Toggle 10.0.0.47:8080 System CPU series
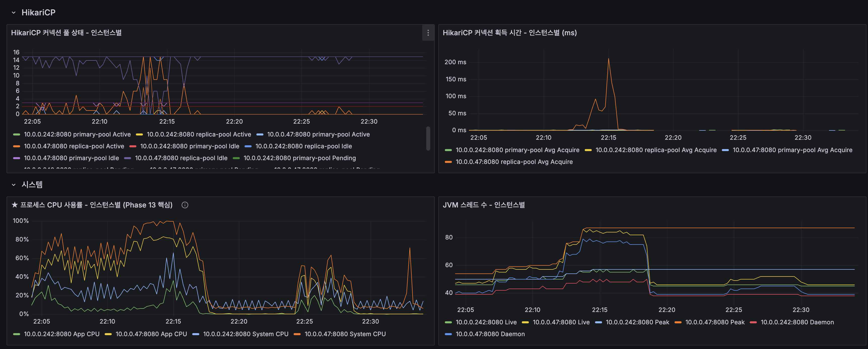This screenshot has width=868, height=349. (345, 334)
